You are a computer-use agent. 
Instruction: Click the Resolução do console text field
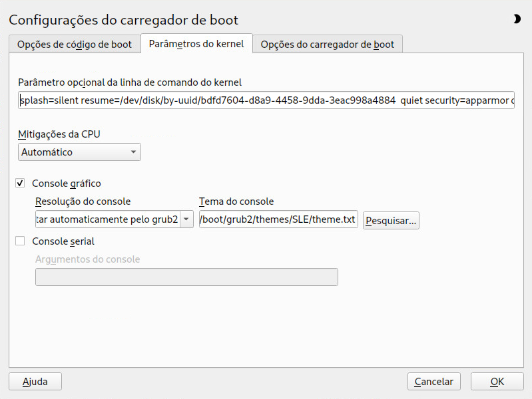(108, 219)
